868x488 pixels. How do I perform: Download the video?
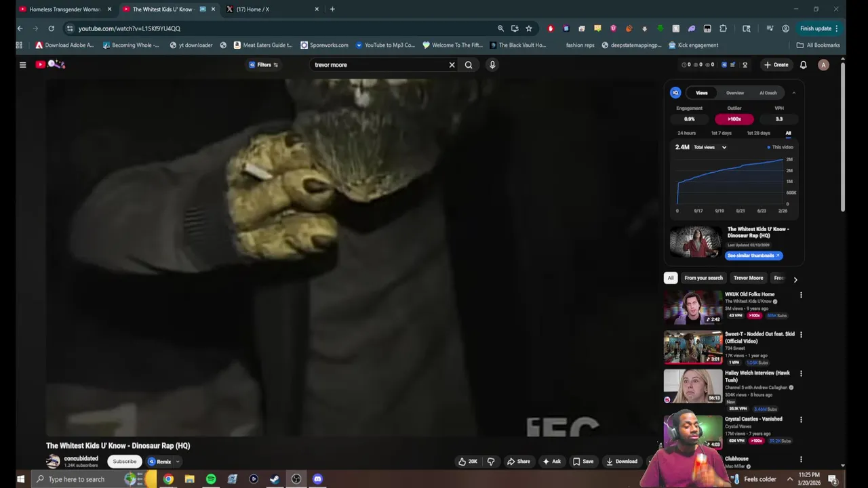click(x=622, y=462)
